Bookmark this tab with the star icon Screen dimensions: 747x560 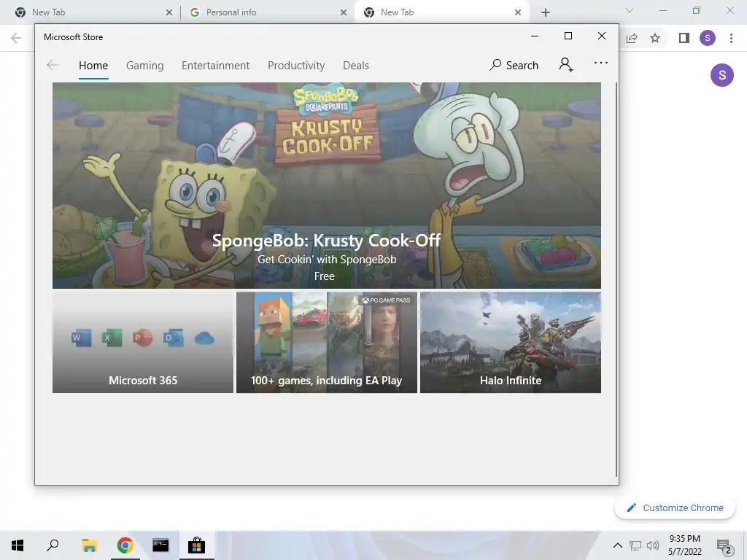coord(655,38)
